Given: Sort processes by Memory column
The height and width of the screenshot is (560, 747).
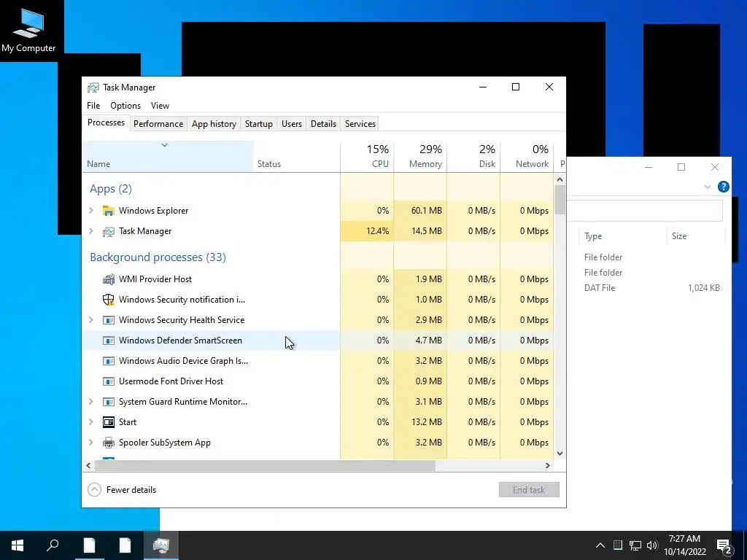Looking at the screenshot, I should (x=421, y=157).
